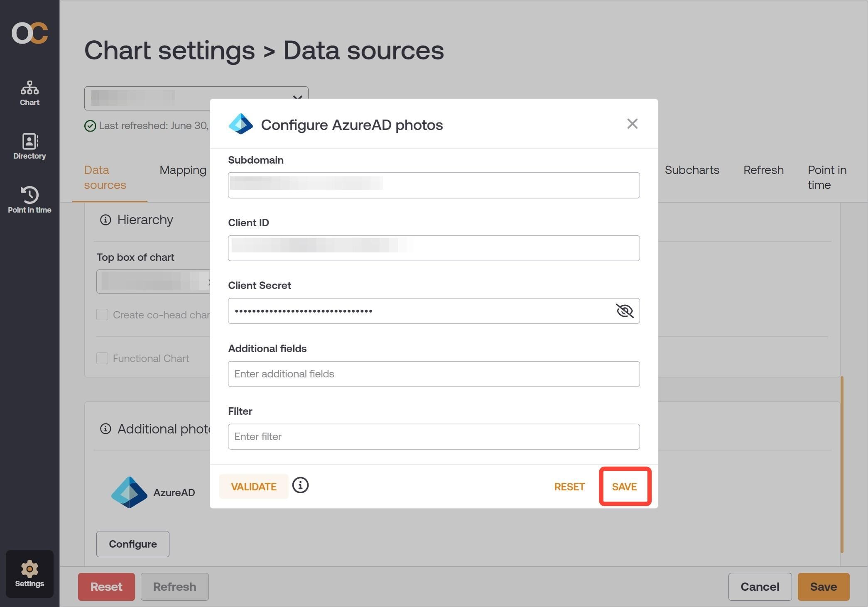Image resolution: width=868 pixels, height=607 pixels.
Task: Click the AzureAD logo in the photos panel
Action: coord(129,492)
